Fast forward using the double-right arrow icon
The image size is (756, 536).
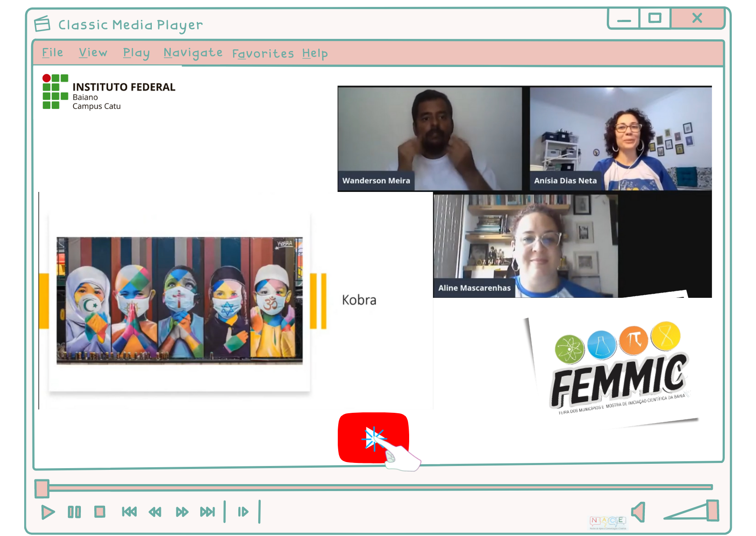[x=182, y=512]
